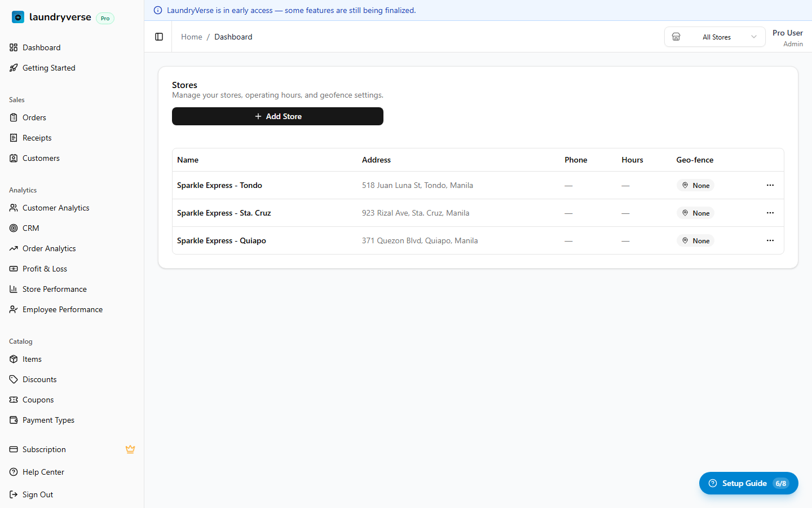
Task: Select the Getting Started rocket item
Action: coord(48,68)
